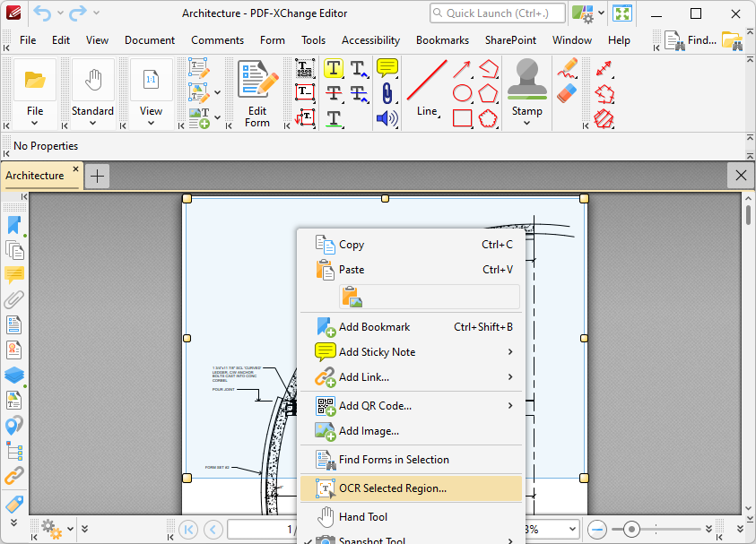This screenshot has width=756, height=544.
Task: Choose the paperclip File Attachment tool
Action: [x=387, y=93]
